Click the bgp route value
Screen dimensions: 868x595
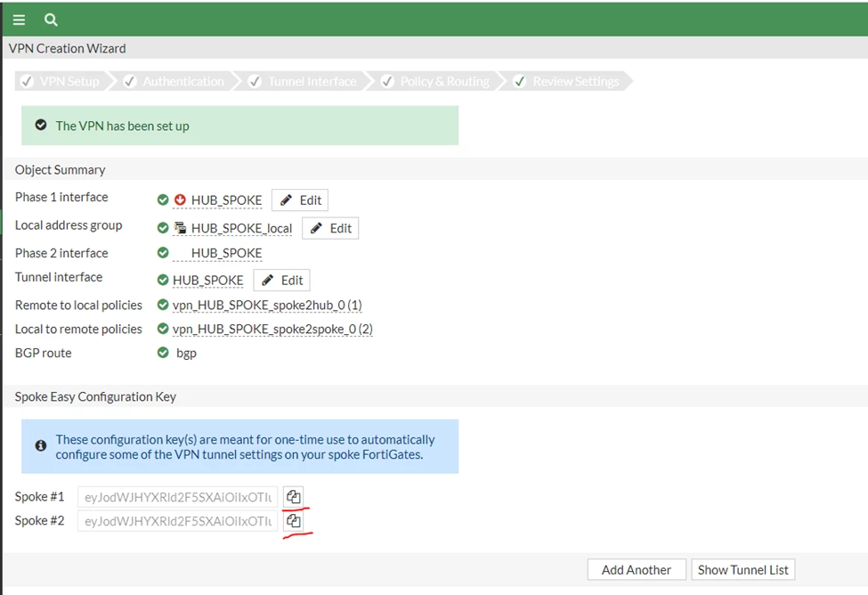tap(186, 353)
